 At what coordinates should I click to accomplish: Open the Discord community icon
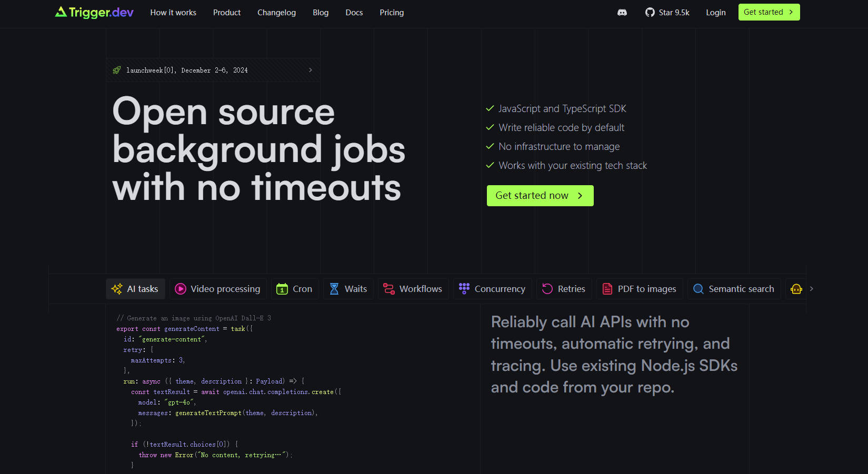point(622,13)
